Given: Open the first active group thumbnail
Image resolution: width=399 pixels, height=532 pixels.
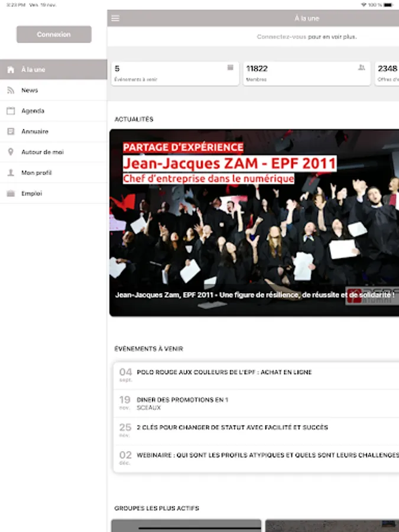Looking at the screenshot, I should pyautogui.click(x=186, y=525).
